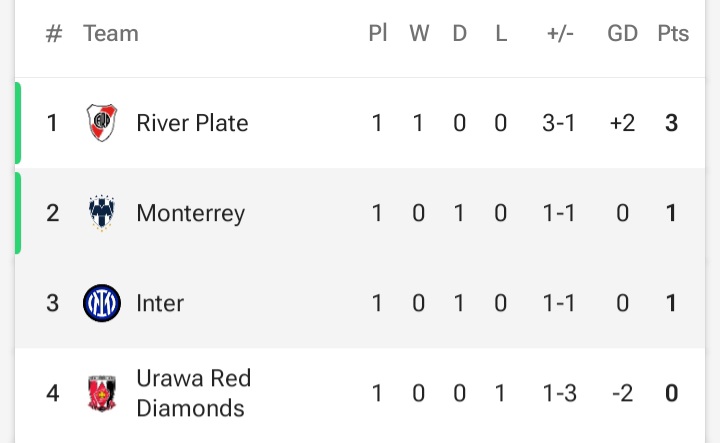Select Urawa's 1-3 goals record
This screenshot has height=443, width=720.
[x=559, y=393]
